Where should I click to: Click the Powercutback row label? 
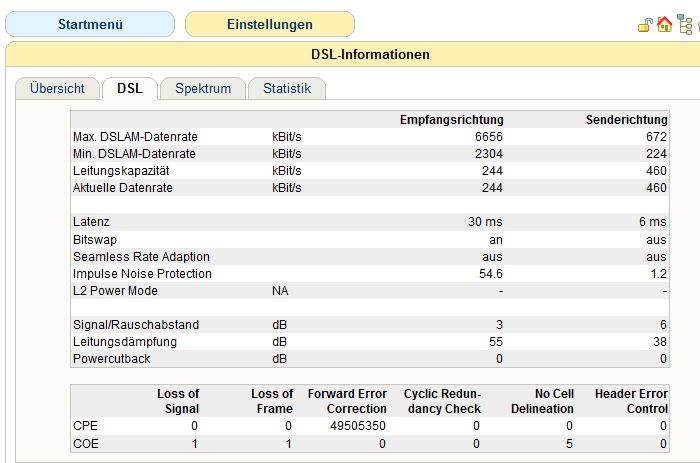(112, 359)
